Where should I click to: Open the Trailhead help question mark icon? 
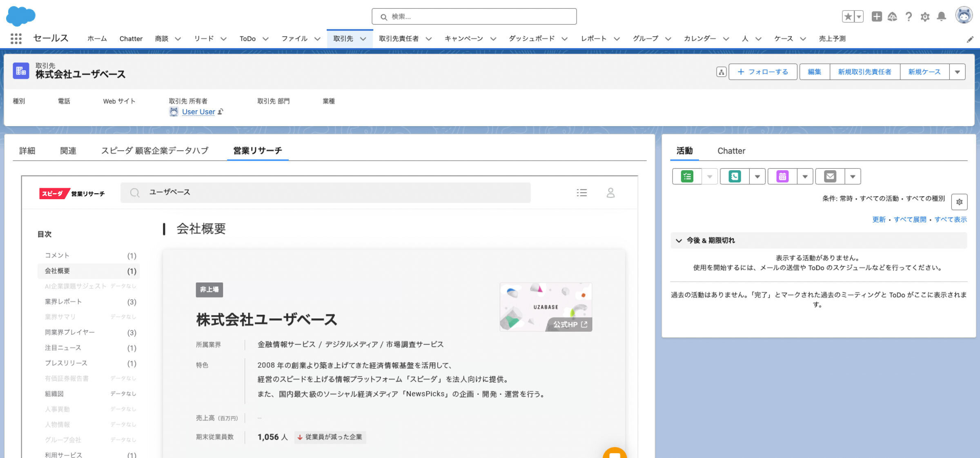909,17
